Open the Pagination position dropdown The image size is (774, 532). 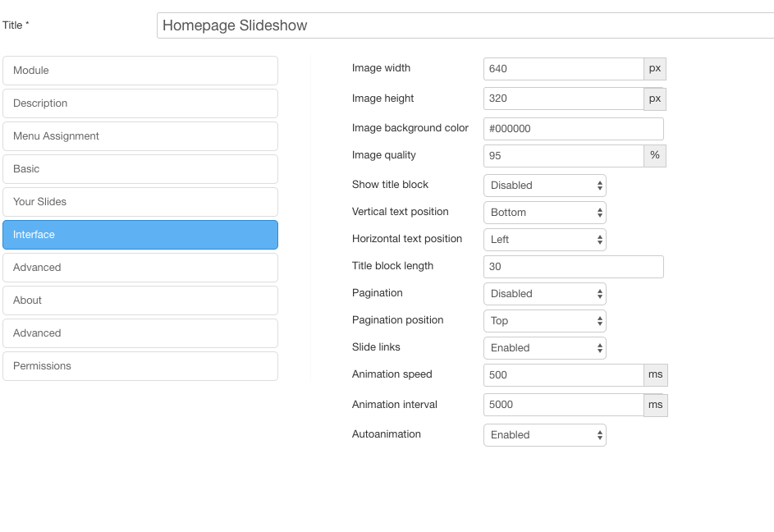tap(545, 321)
